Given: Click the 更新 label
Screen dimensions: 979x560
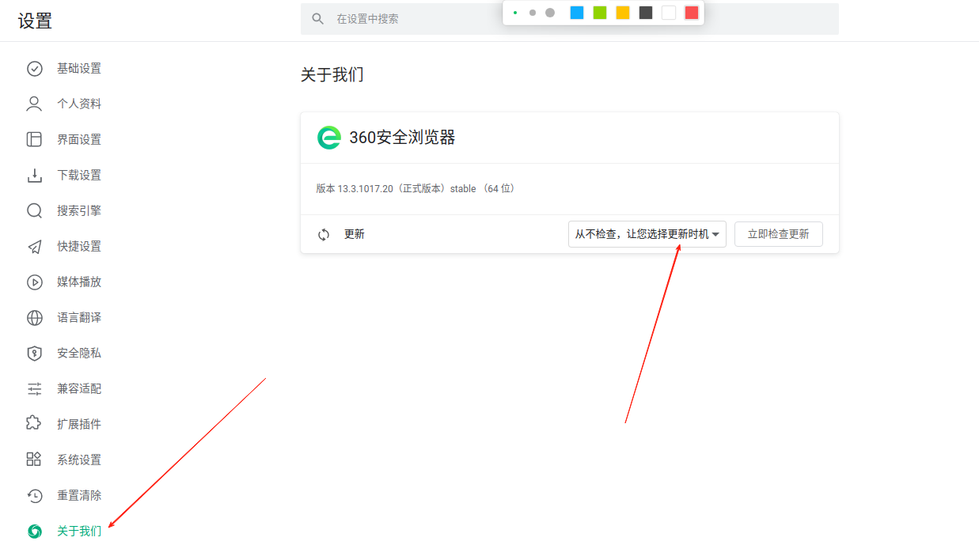Looking at the screenshot, I should (355, 235).
